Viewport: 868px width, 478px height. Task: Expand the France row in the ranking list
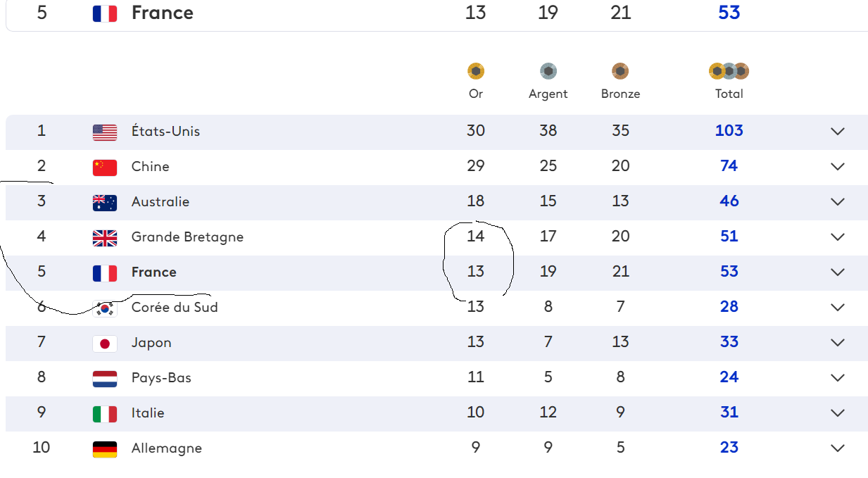click(837, 272)
